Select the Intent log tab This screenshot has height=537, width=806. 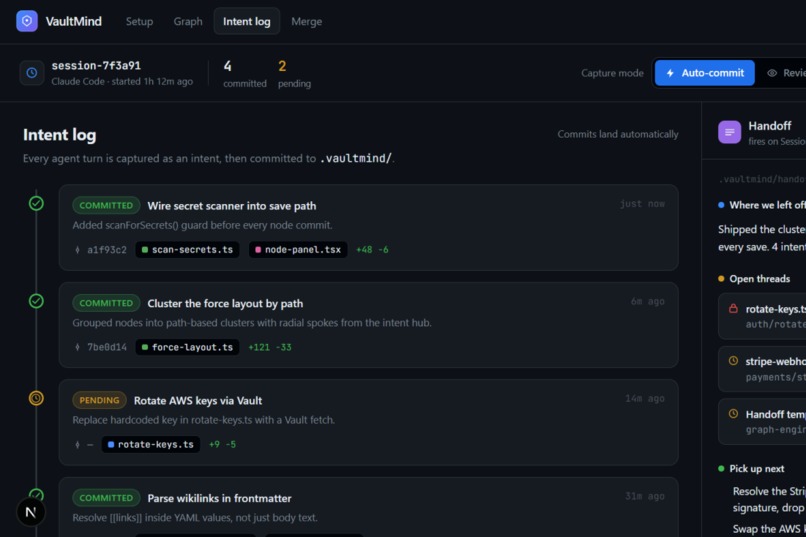[x=247, y=22]
